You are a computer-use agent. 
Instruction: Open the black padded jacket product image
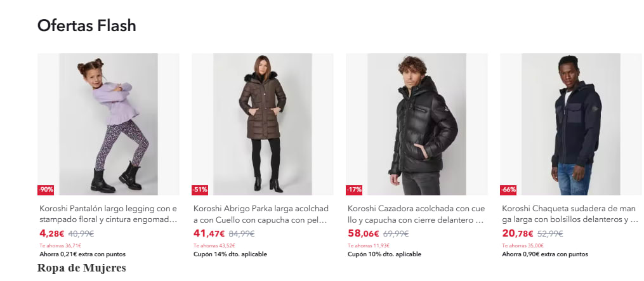(417, 124)
